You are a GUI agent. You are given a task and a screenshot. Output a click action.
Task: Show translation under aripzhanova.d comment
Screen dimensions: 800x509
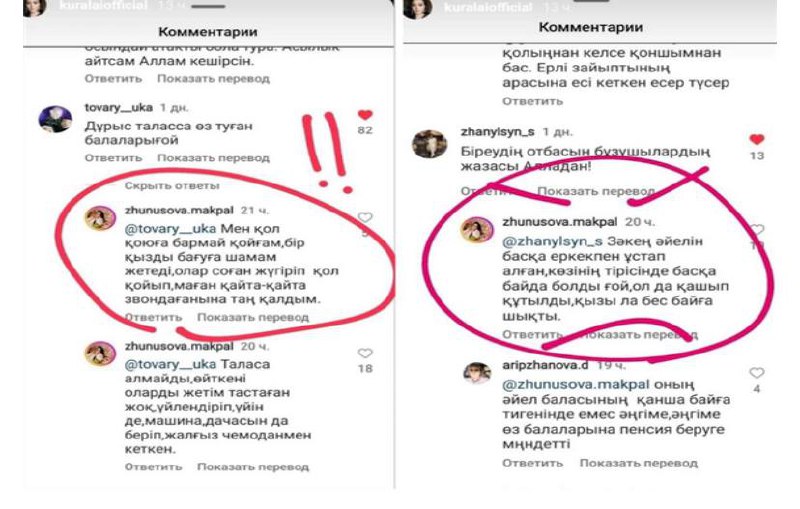coord(638,463)
